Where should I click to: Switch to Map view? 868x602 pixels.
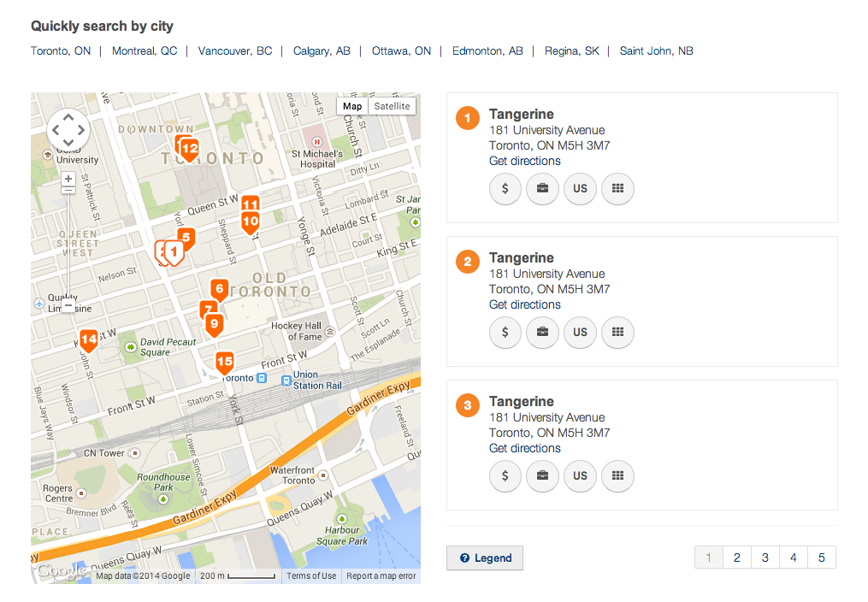pos(352,106)
